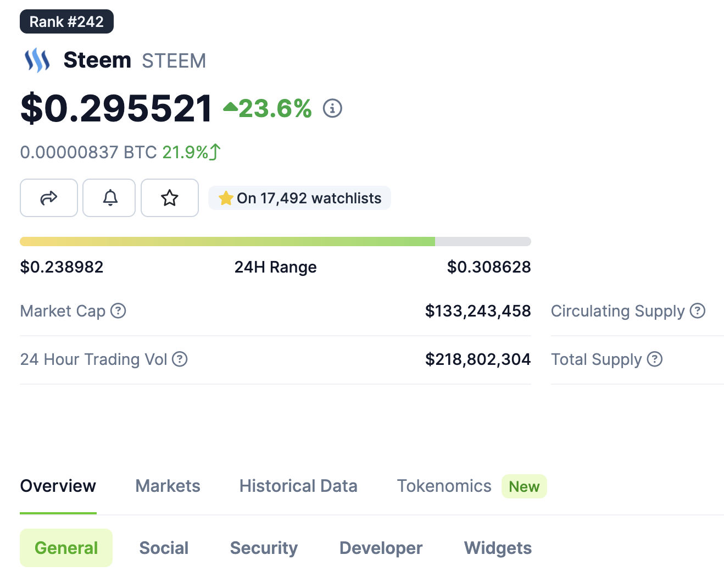Select the Security sub-tab

coord(264,548)
